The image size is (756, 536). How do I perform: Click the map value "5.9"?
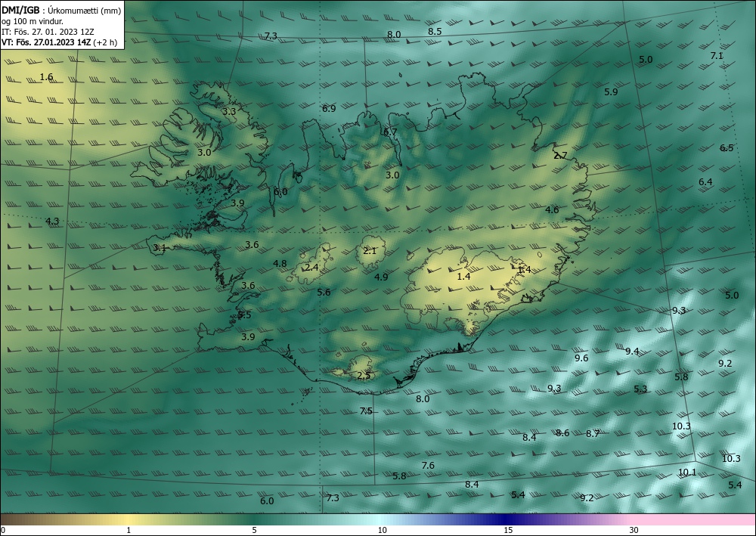611,92
